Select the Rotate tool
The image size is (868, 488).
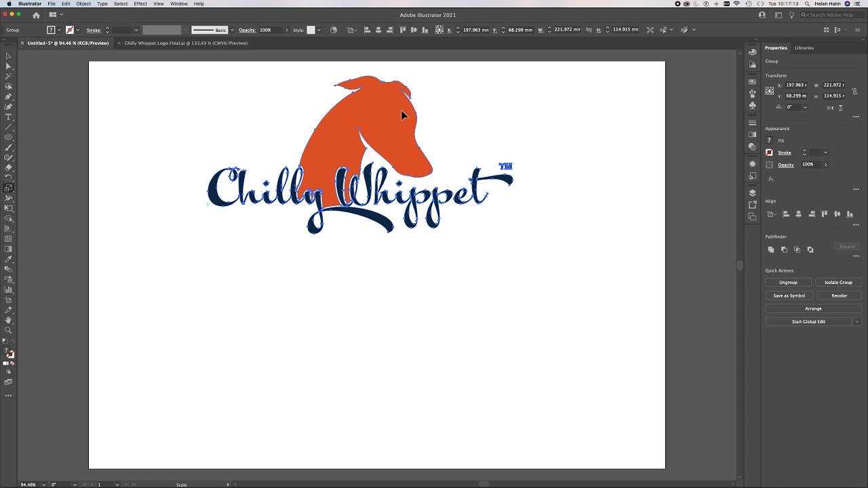pos(8,178)
